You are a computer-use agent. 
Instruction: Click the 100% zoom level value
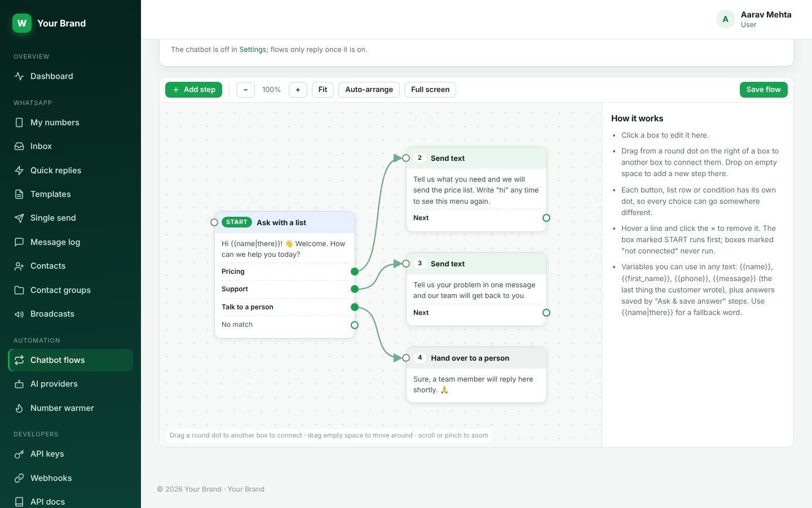click(272, 90)
